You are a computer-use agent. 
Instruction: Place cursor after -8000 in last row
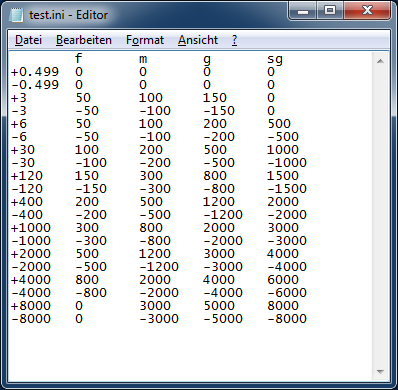(x=307, y=319)
